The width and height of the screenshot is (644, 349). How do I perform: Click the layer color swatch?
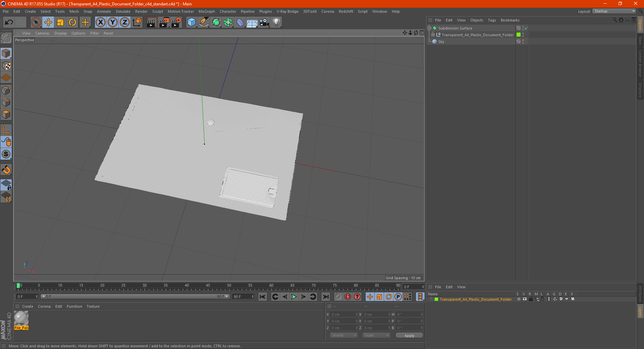pyautogui.click(x=436, y=299)
